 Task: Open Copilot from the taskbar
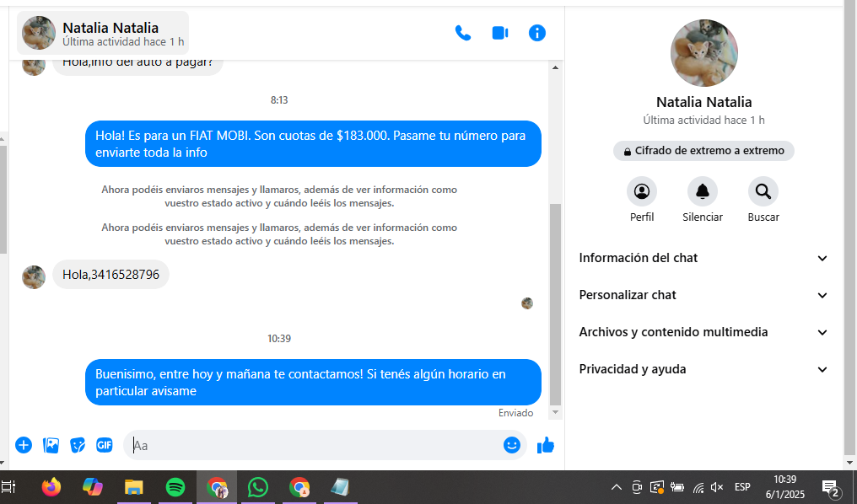(x=93, y=487)
